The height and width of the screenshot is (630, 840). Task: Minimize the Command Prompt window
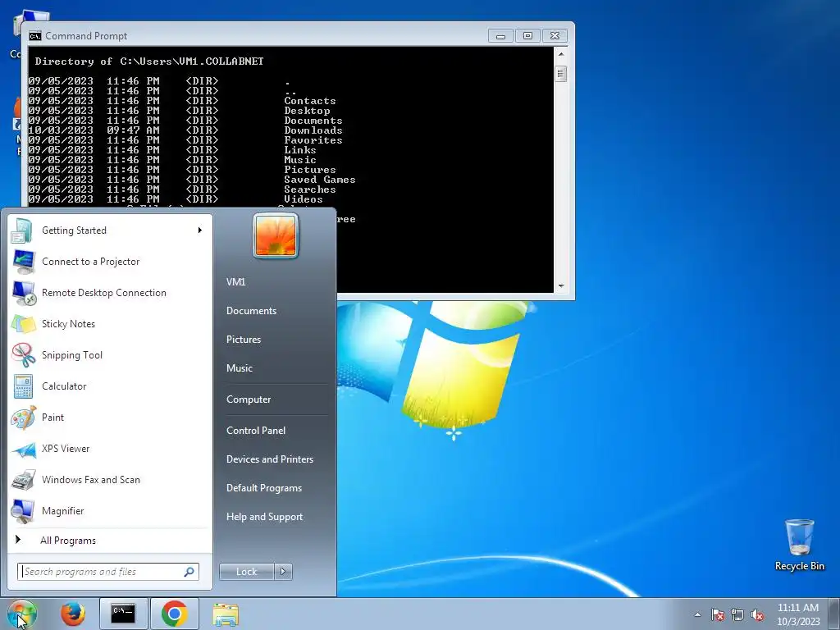[x=501, y=36]
